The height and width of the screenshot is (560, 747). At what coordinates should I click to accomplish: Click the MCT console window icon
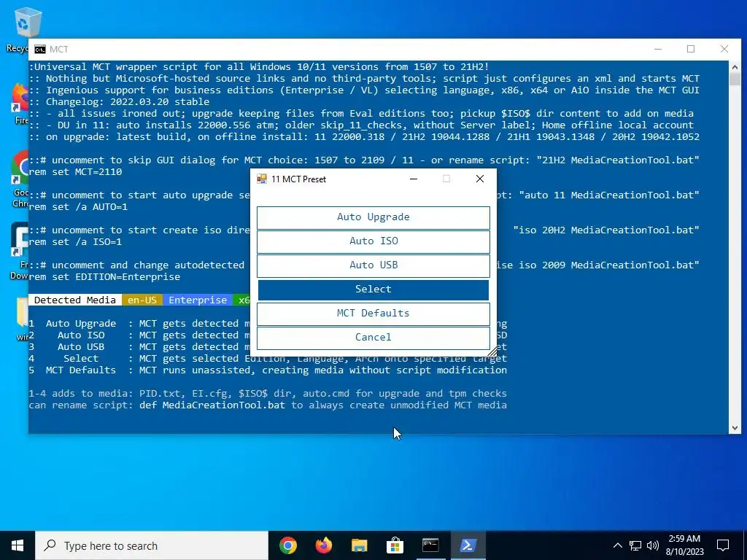coord(40,50)
